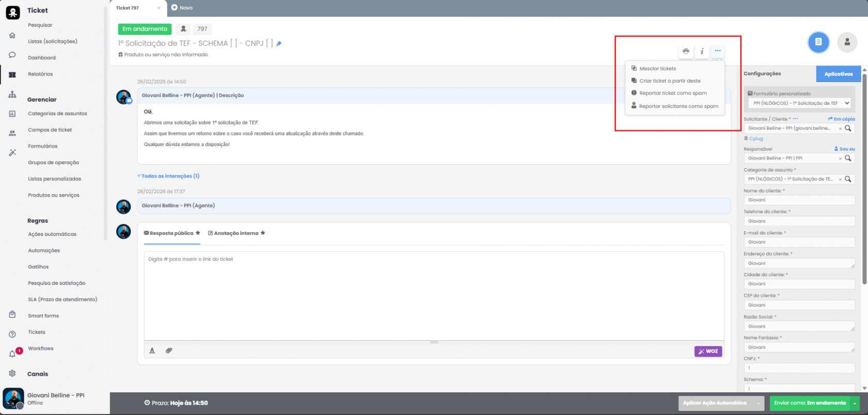Open the blue ticket details round icon
This screenshot has height=415, width=868.
tap(818, 42)
